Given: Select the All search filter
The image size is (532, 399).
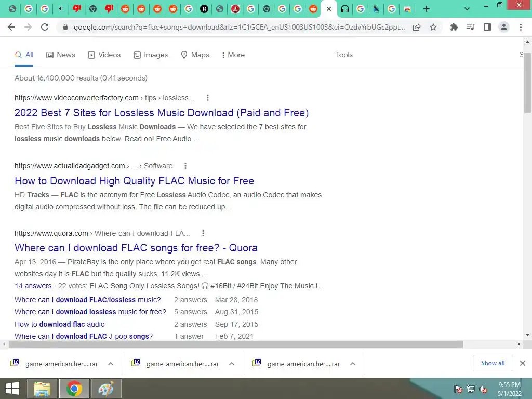Looking at the screenshot, I should click(x=24, y=55).
